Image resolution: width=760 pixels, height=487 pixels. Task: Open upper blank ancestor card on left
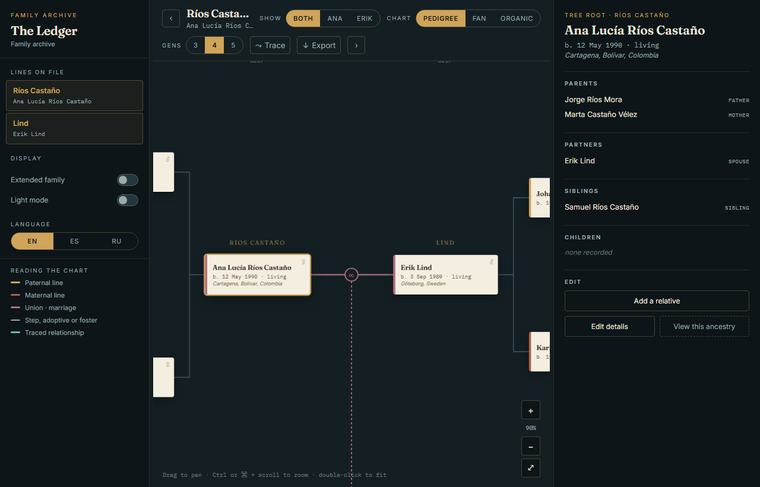(164, 172)
